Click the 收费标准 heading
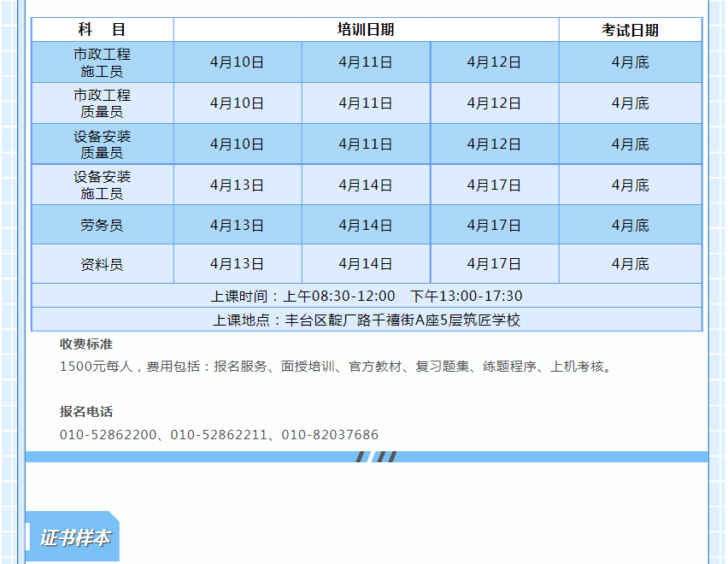This screenshot has width=728, height=564. [x=86, y=344]
